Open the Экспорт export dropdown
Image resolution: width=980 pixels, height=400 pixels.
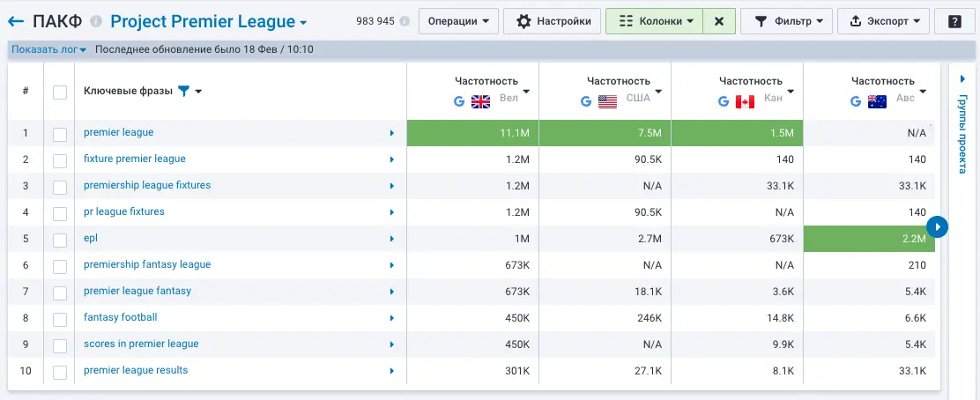pos(884,21)
